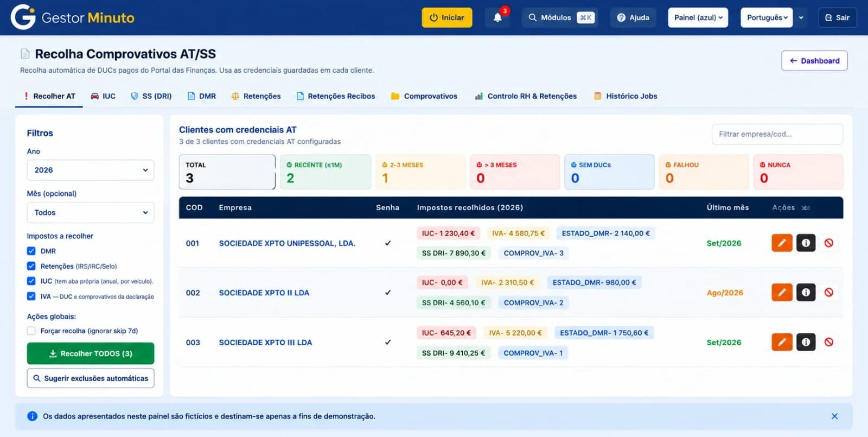868x437 pixels.
Task: Click the yellow Iniciar button
Action: point(447,17)
